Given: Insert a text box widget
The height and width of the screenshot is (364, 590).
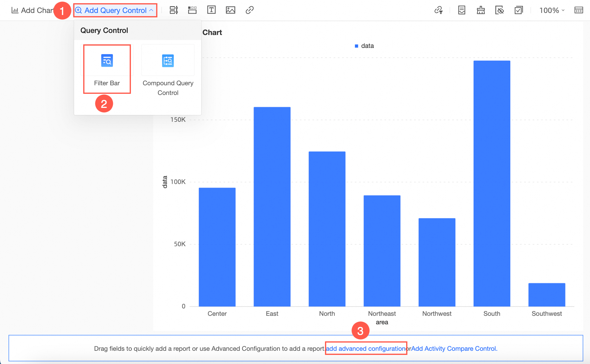Looking at the screenshot, I should coord(211,10).
